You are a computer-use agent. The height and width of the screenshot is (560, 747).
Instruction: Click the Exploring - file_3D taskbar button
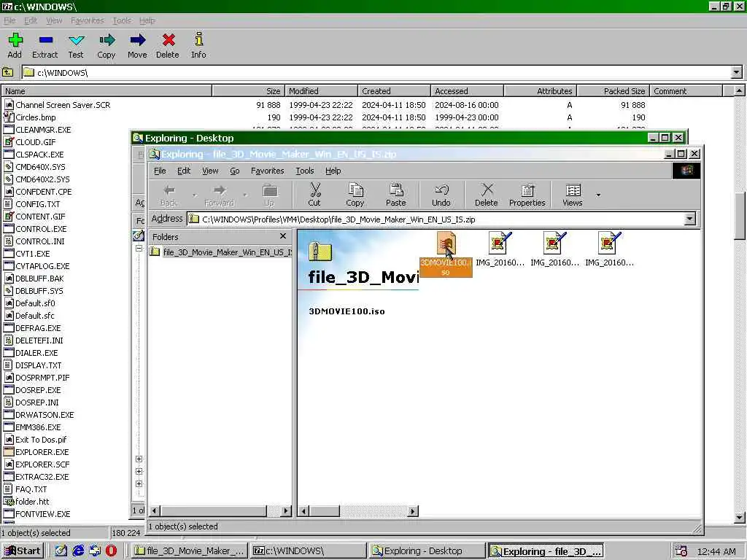pos(546,551)
